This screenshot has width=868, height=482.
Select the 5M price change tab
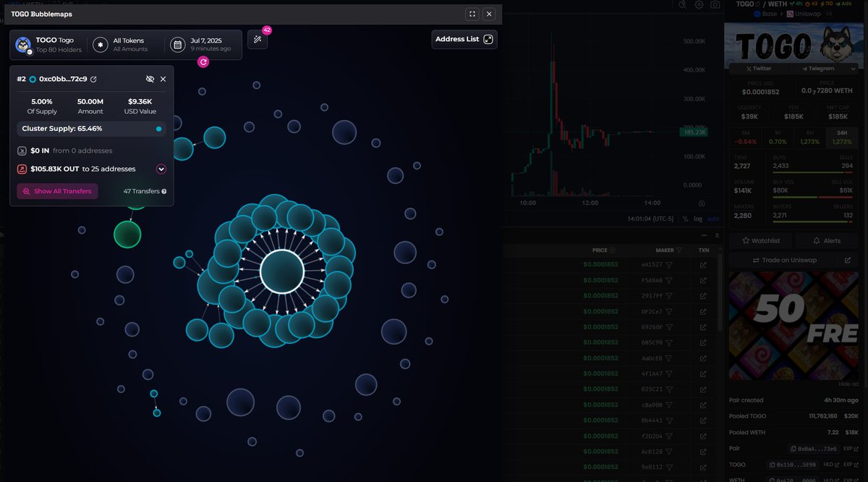pos(745,138)
